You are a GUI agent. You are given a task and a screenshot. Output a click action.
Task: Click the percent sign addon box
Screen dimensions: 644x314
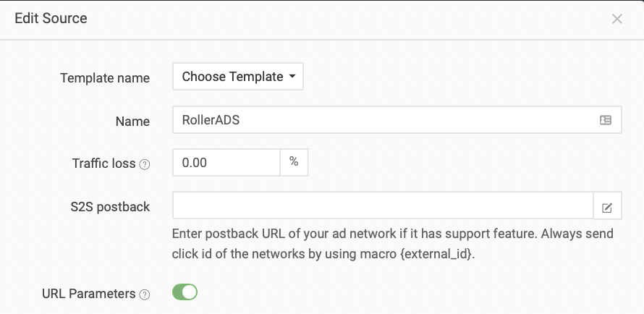point(294,163)
